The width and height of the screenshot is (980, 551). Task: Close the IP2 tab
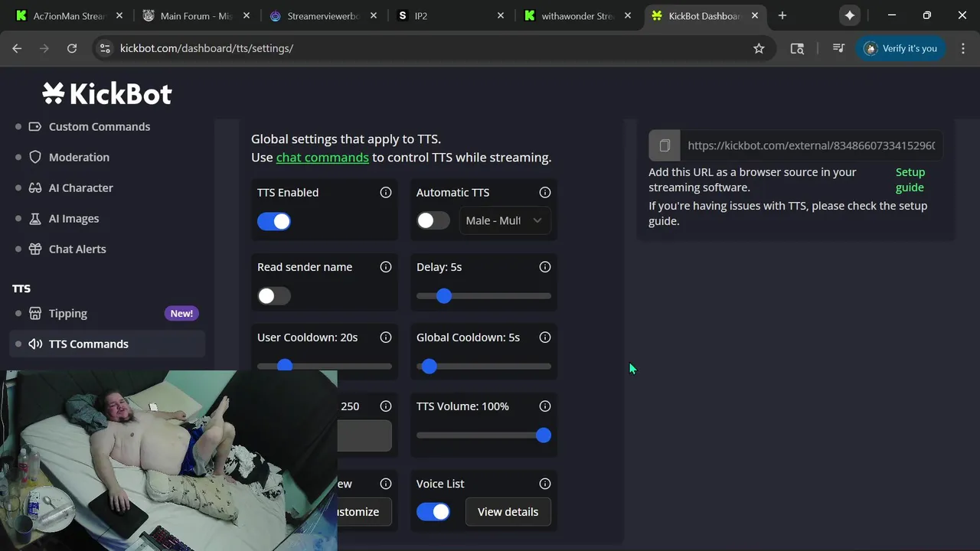[x=500, y=15]
